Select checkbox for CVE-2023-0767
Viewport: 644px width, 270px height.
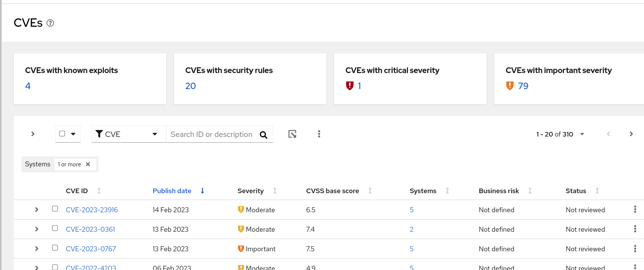coord(55,248)
